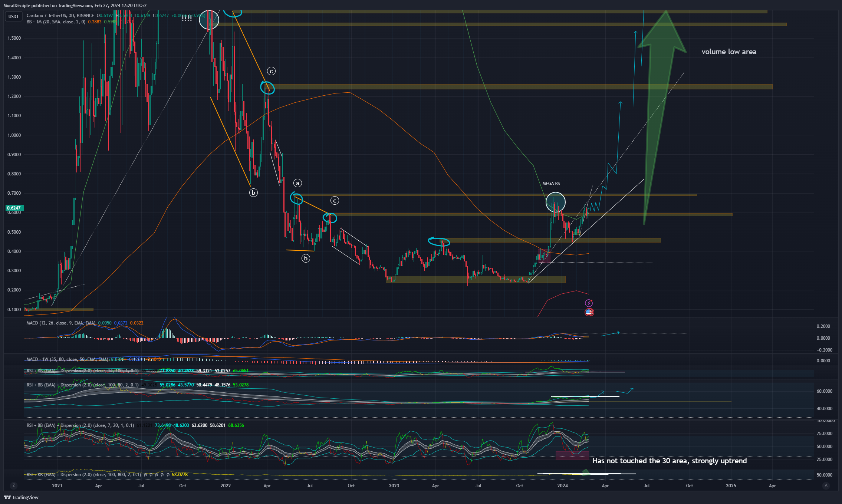Click the 2023 label on the time axis
842x504 pixels.
(394, 486)
